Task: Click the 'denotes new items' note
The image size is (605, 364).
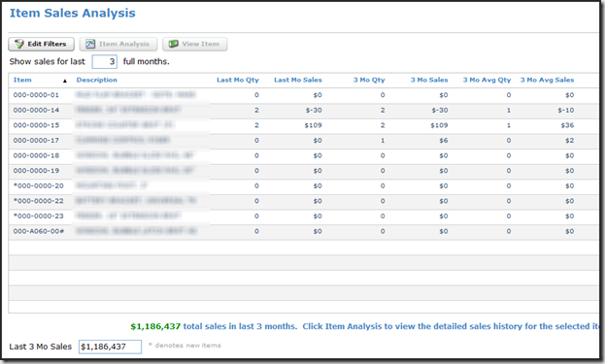Action: coord(185,346)
